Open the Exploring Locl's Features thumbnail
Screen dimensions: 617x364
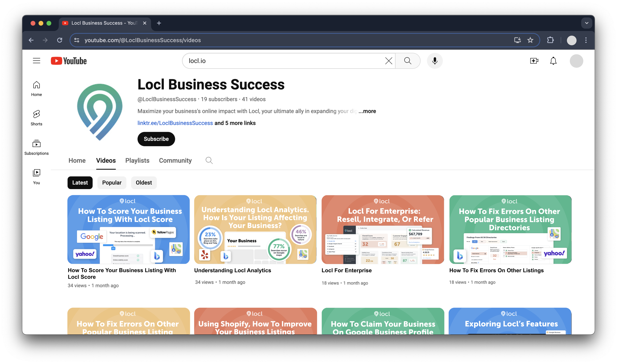[510, 321]
